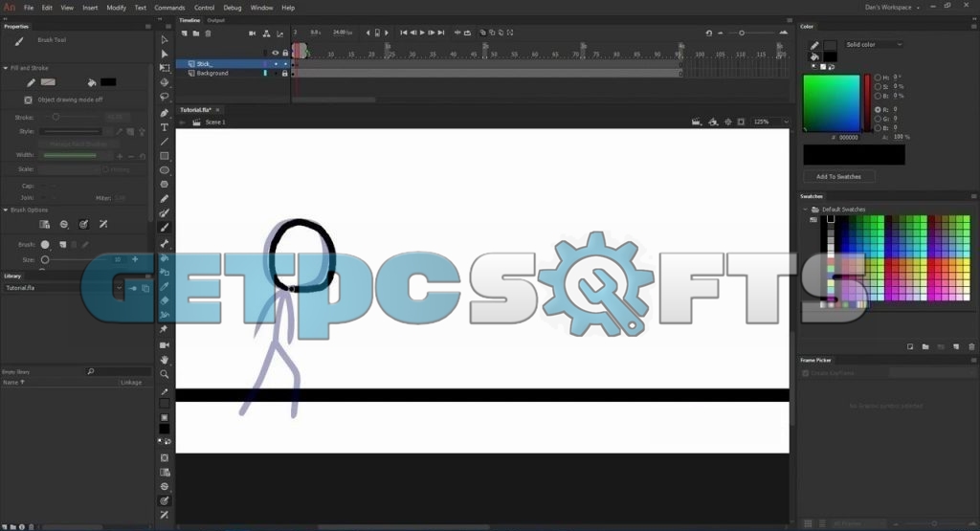Open the Tutorial.fla library dropdown

click(119, 288)
